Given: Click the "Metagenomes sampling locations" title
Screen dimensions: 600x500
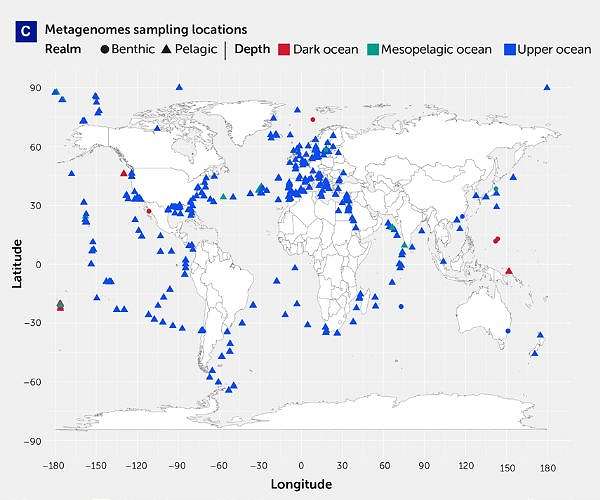Looking at the screenshot, I should click(146, 31).
